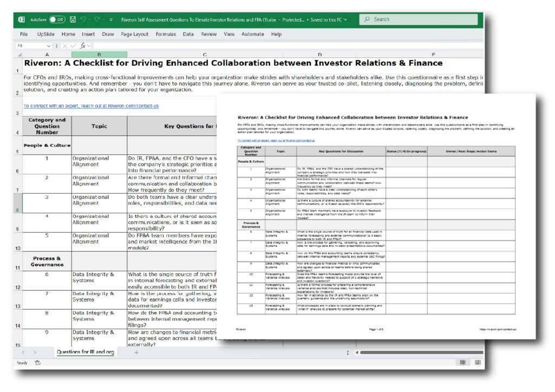
Task: Open the Page Layout tab
Action: pyautogui.click(x=134, y=34)
